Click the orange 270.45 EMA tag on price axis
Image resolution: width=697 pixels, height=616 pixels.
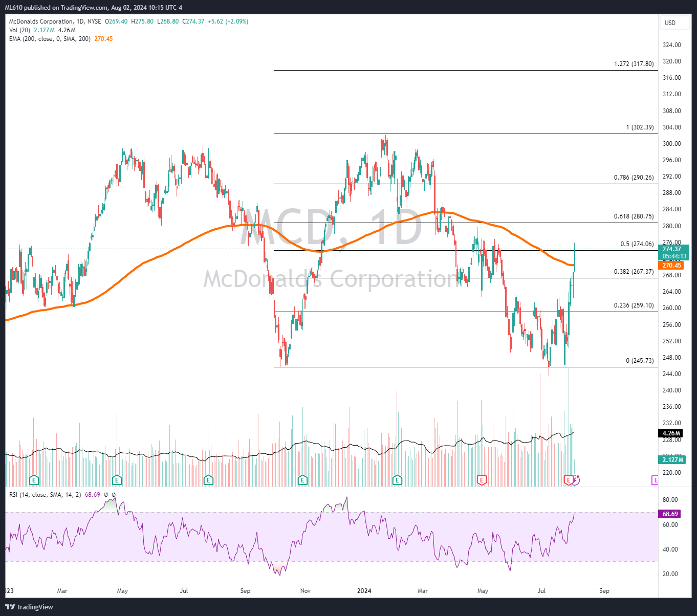[x=671, y=265]
